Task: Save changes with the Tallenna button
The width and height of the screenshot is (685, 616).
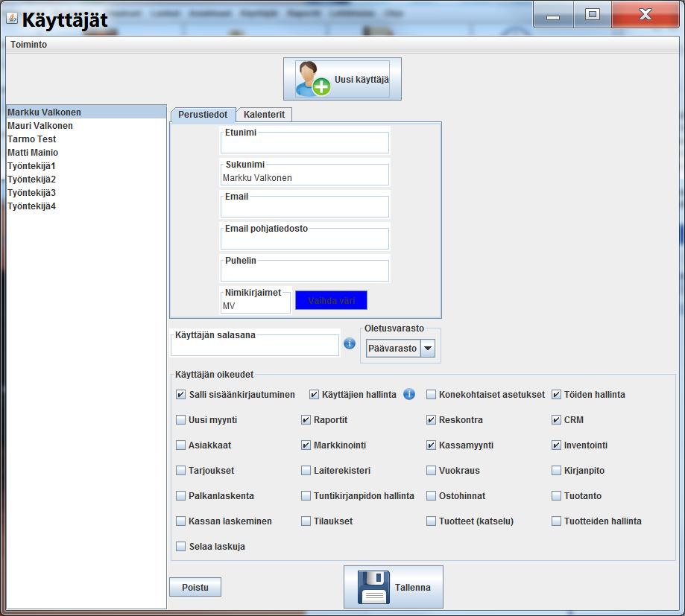Action: (393, 587)
